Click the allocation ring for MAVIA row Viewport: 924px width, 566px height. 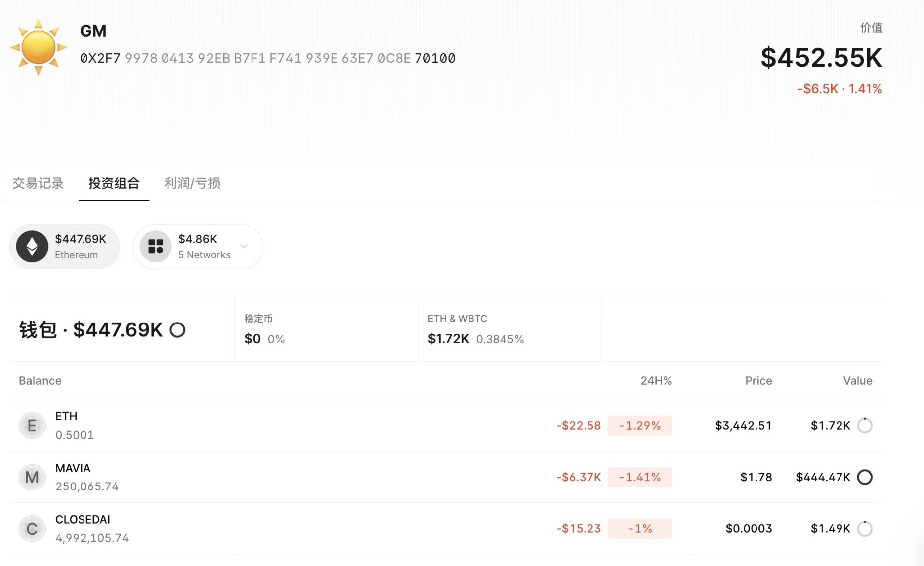(865, 477)
